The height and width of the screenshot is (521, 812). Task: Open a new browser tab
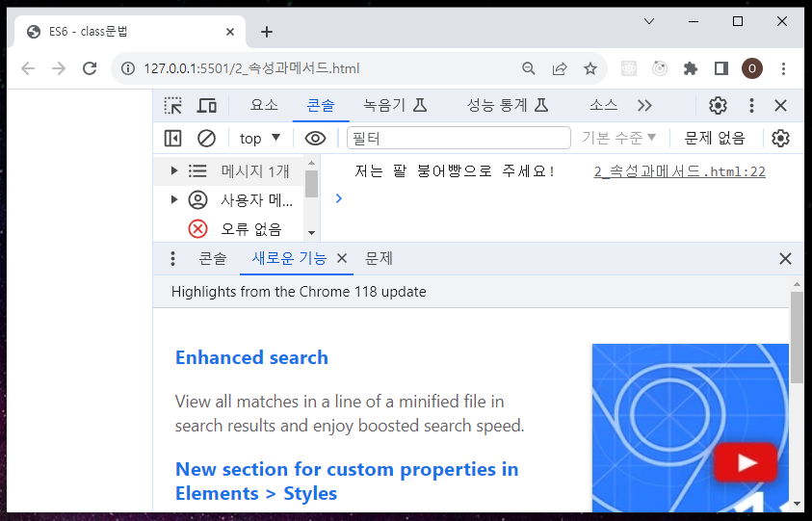(x=266, y=32)
